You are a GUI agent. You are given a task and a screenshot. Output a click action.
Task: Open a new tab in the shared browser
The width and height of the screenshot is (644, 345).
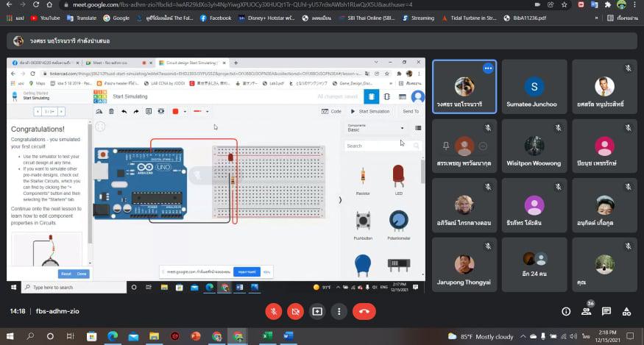coord(236,63)
